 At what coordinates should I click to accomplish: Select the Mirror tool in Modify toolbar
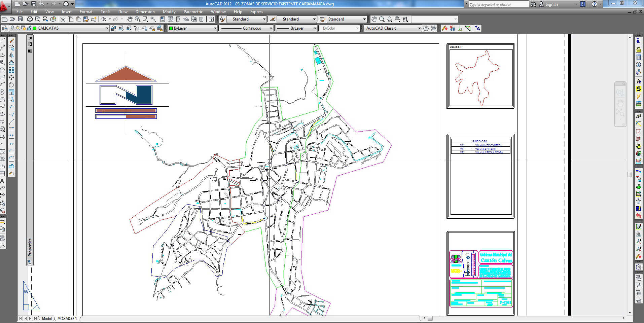11,55
